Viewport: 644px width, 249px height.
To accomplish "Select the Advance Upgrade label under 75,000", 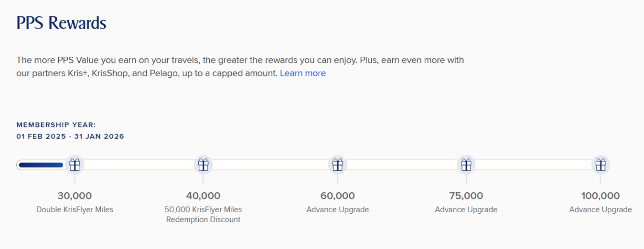I will point(466,210).
